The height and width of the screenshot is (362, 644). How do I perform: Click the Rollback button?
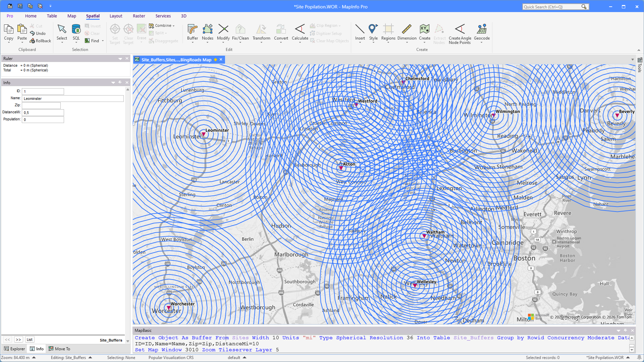(40, 41)
